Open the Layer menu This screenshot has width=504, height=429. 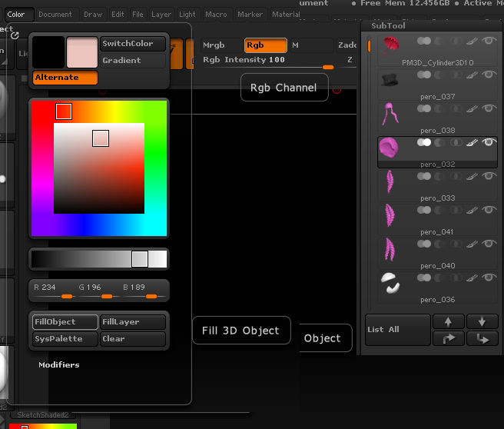[x=161, y=15]
